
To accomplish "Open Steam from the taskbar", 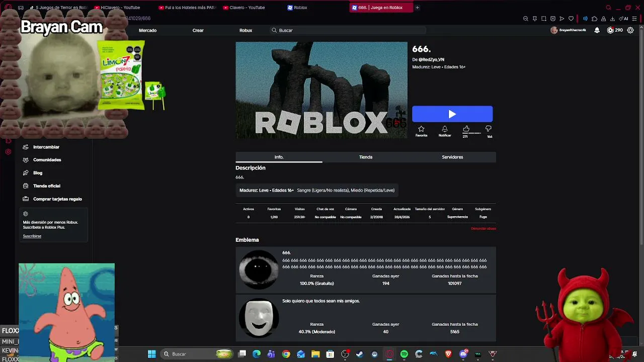I will click(x=360, y=354).
